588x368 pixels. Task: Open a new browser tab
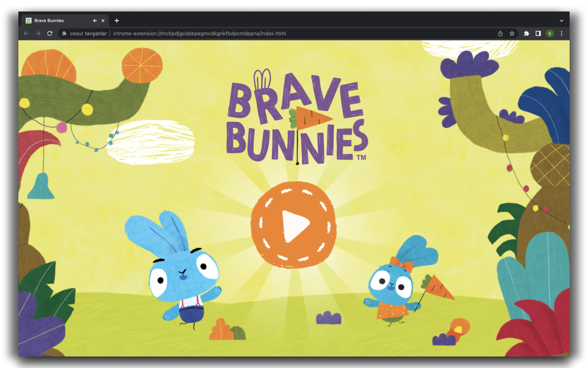click(x=117, y=21)
